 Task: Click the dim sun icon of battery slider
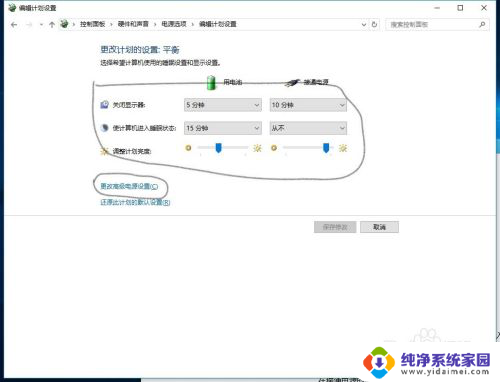[x=188, y=148]
